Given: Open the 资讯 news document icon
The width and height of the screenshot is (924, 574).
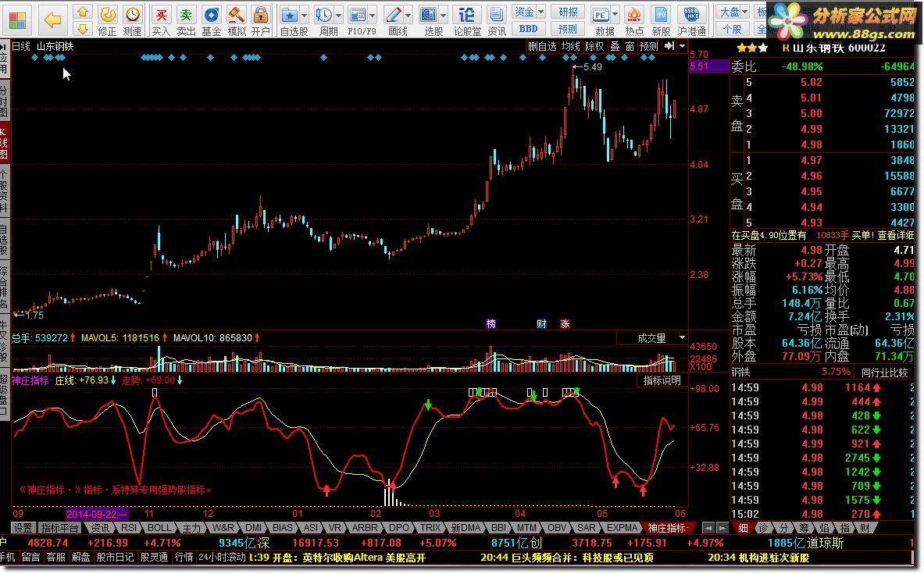Looking at the screenshot, I should coord(496,14).
